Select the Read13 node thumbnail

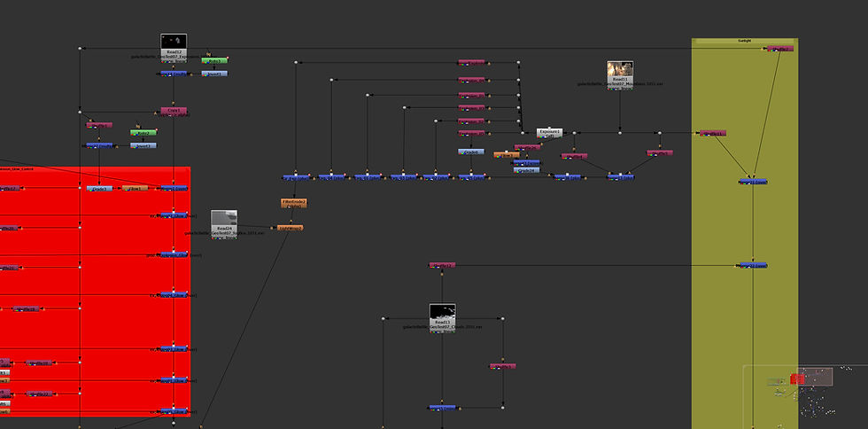pyautogui.click(x=442, y=311)
